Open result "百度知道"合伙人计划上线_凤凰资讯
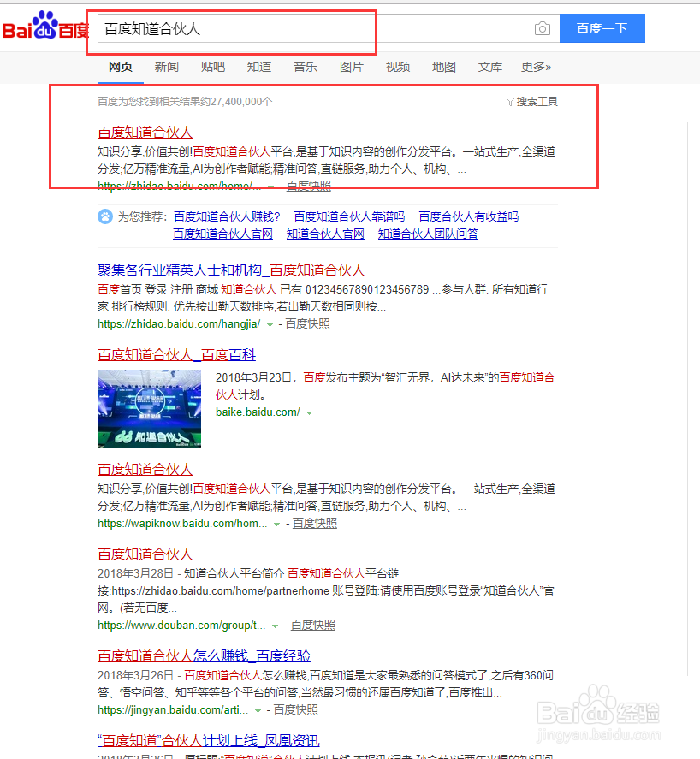Image resolution: width=700 pixels, height=759 pixels. [x=209, y=741]
